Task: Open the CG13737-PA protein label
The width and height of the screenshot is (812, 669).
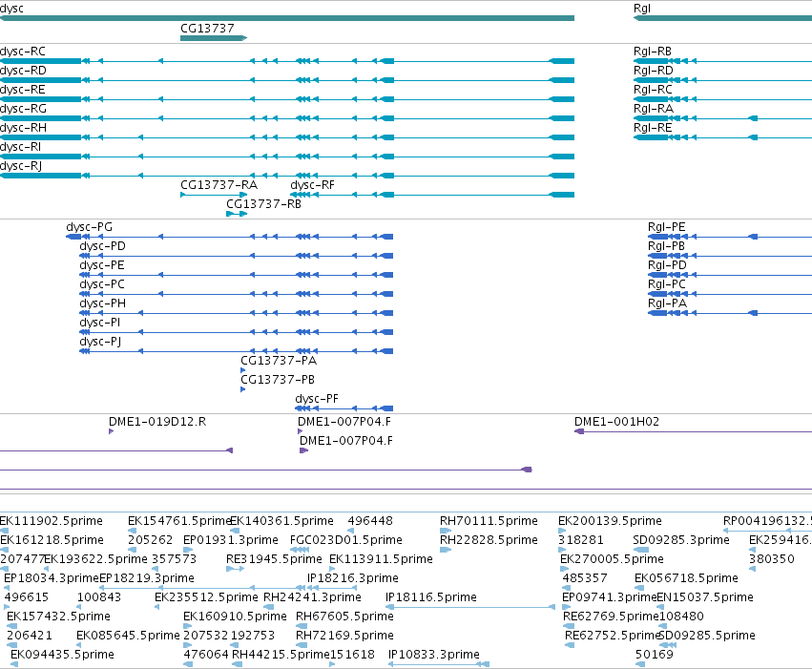Action: pos(279,361)
